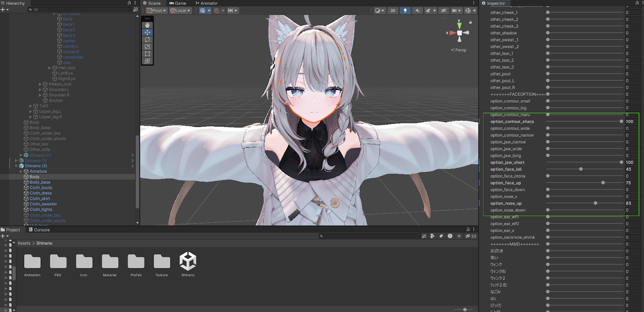The image size is (644, 312).
Task: Click the option_face_loli slider handle
Action: point(581,169)
